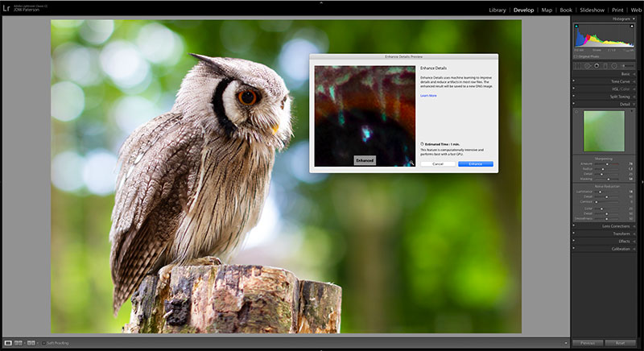Select the Spot Removal tool
Screen dimensions: 644x351
click(x=588, y=66)
